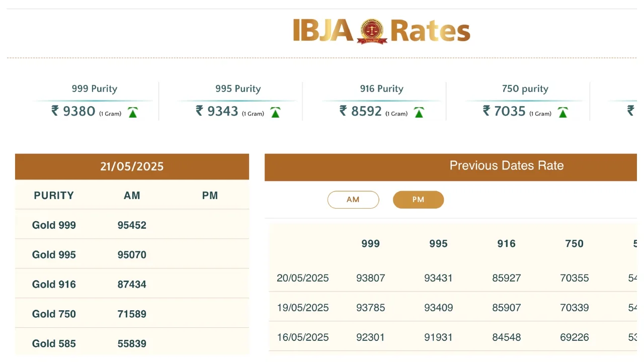Click the Previous Dates Rate header
The width and height of the screenshot is (644, 362).
click(x=506, y=166)
